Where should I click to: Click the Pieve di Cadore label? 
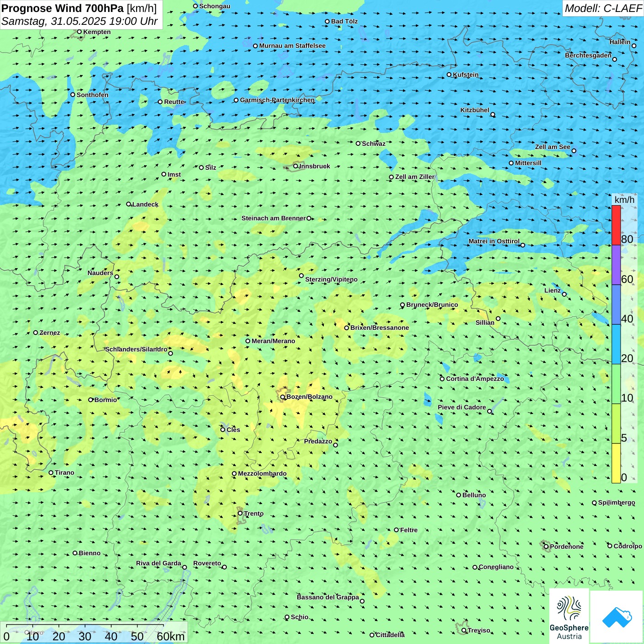pyautogui.click(x=462, y=407)
